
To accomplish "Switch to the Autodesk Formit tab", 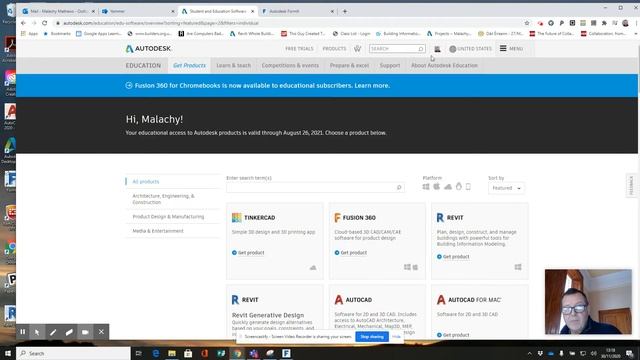I will coord(298,11).
